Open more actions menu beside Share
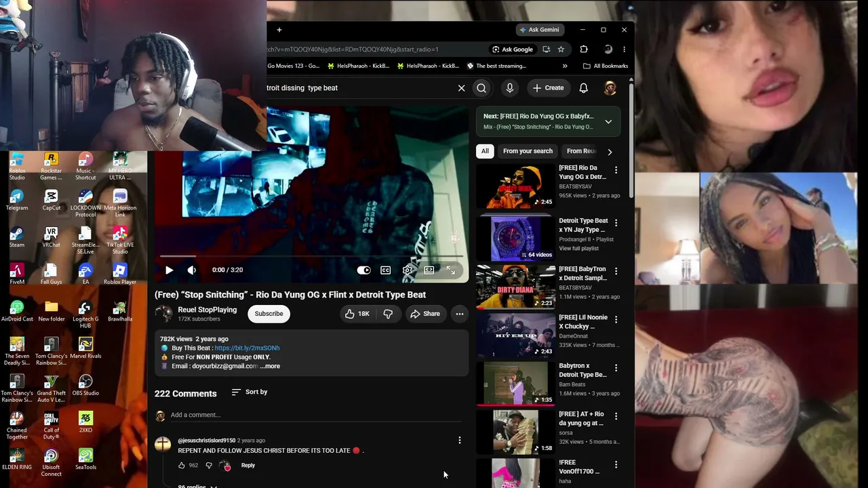 point(460,314)
